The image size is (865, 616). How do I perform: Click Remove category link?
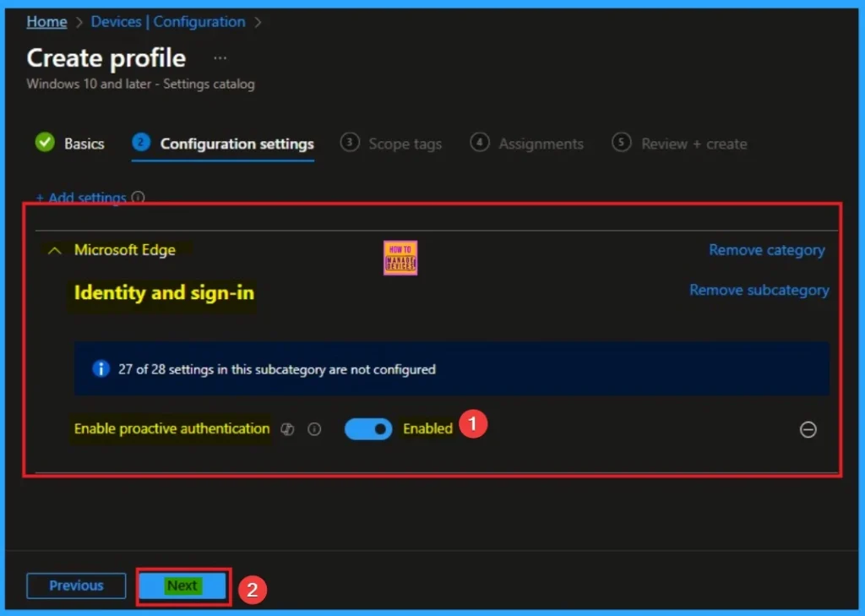pos(767,250)
